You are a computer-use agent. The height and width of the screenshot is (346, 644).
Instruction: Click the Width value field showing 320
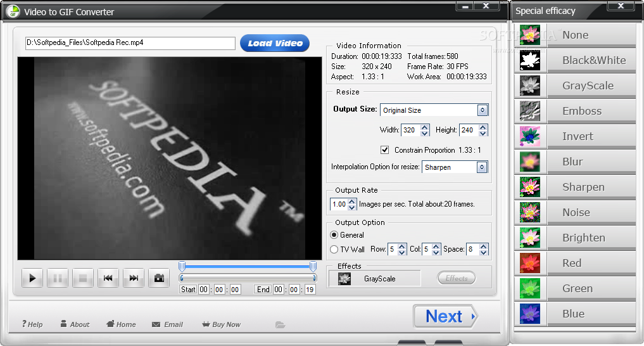pos(411,130)
